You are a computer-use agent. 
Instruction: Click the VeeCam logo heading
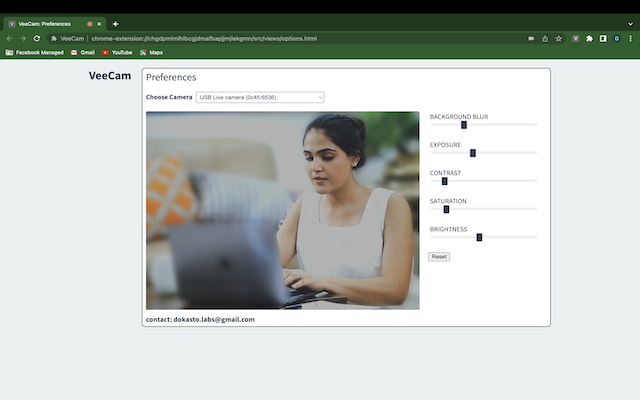tap(110, 76)
